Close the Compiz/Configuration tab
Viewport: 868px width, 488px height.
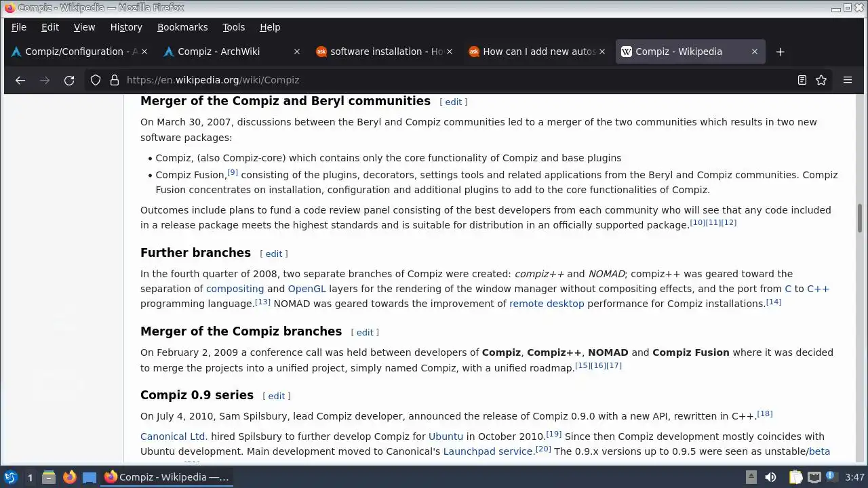coord(144,52)
